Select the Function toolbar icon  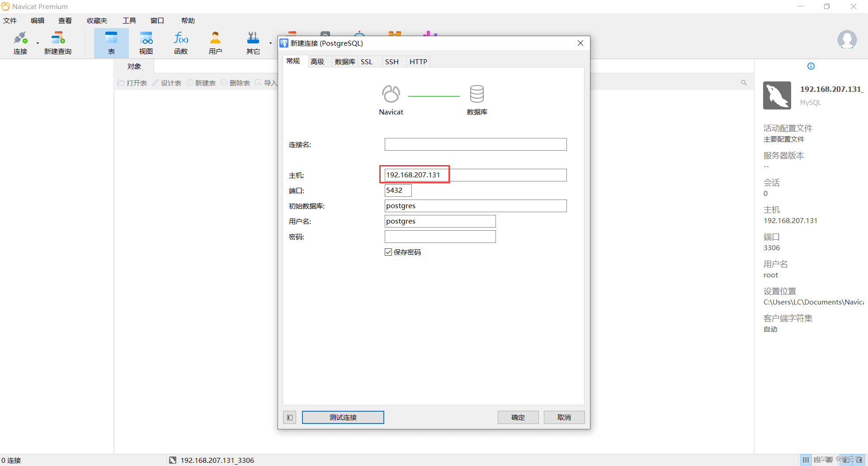181,43
